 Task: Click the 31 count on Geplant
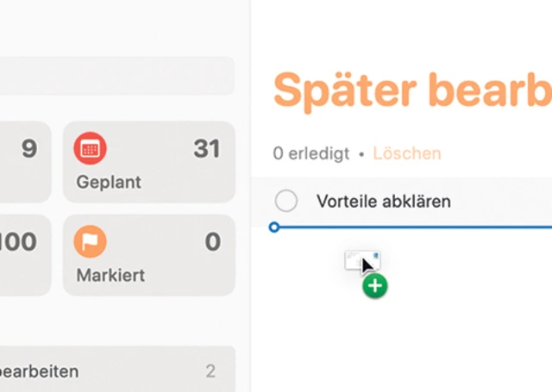coord(207,149)
